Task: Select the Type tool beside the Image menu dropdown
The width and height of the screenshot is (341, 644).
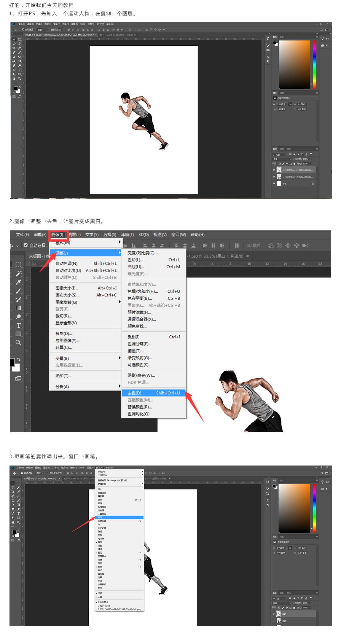Action: [x=18, y=325]
